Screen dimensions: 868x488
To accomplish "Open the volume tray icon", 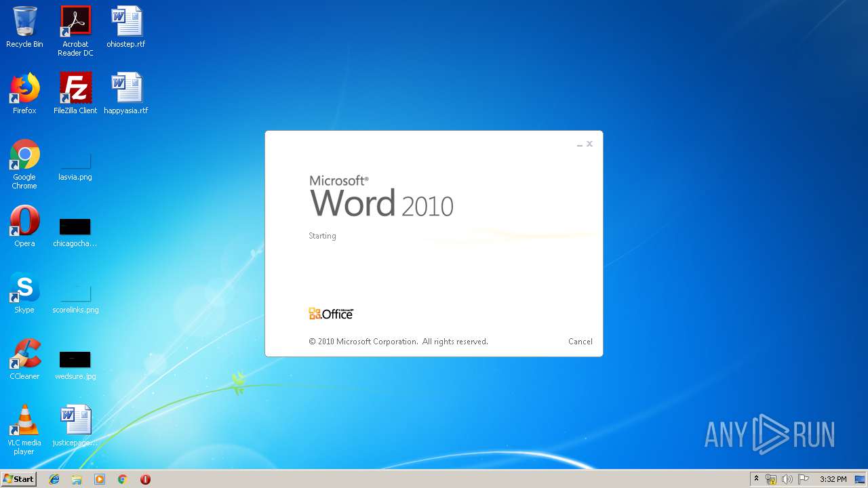I will coord(787,479).
